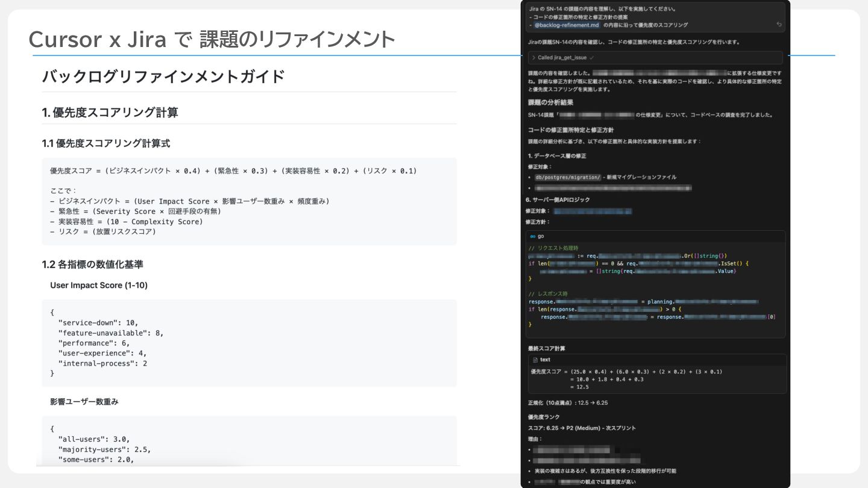Click the '"performance": 6,' JSON line

93,343
